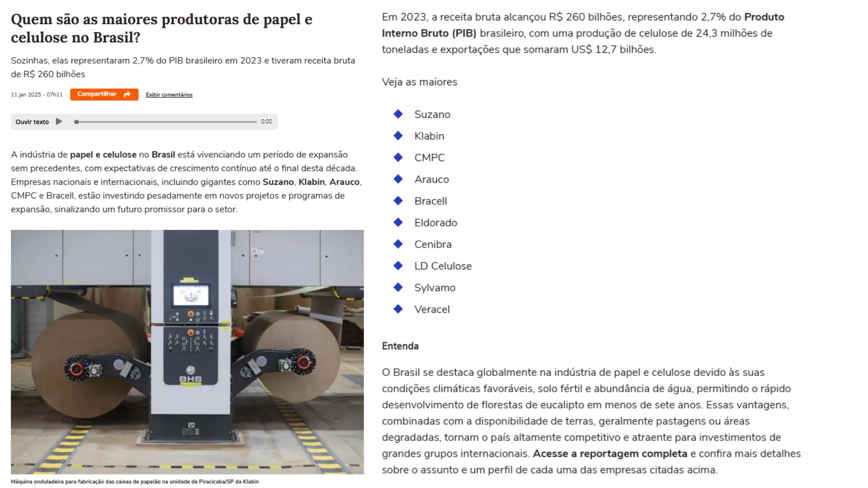Click the corrugating machine photo

coord(187,352)
